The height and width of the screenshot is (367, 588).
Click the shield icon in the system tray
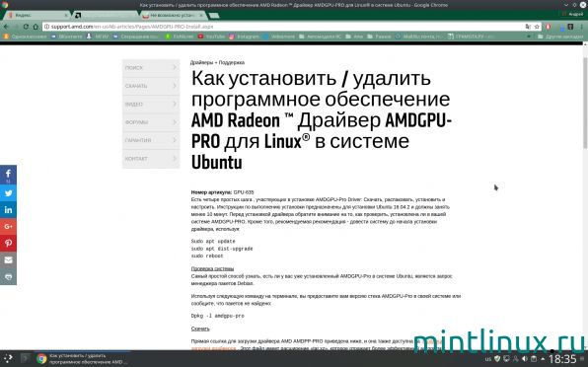point(497,359)
